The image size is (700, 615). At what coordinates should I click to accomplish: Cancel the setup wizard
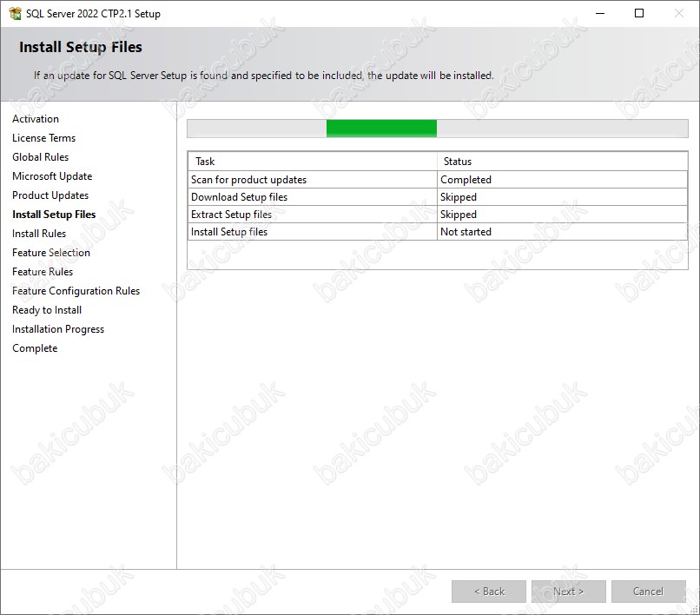tap(648, 592)
